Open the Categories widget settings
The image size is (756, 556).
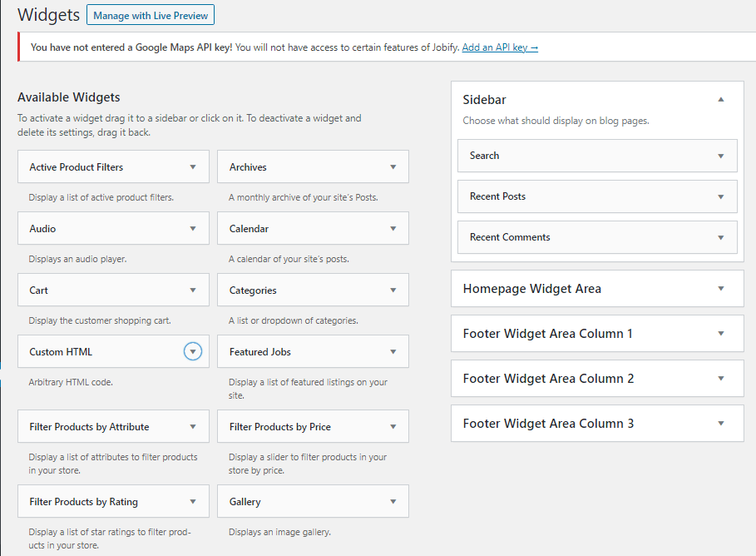(393, 290)
